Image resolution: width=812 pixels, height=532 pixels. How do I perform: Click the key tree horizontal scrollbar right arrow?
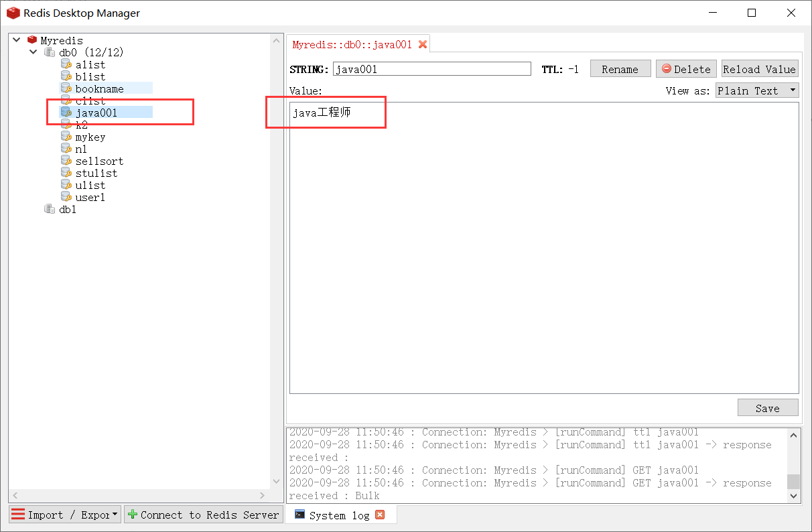pyautogui.click(x=263, y=496)
